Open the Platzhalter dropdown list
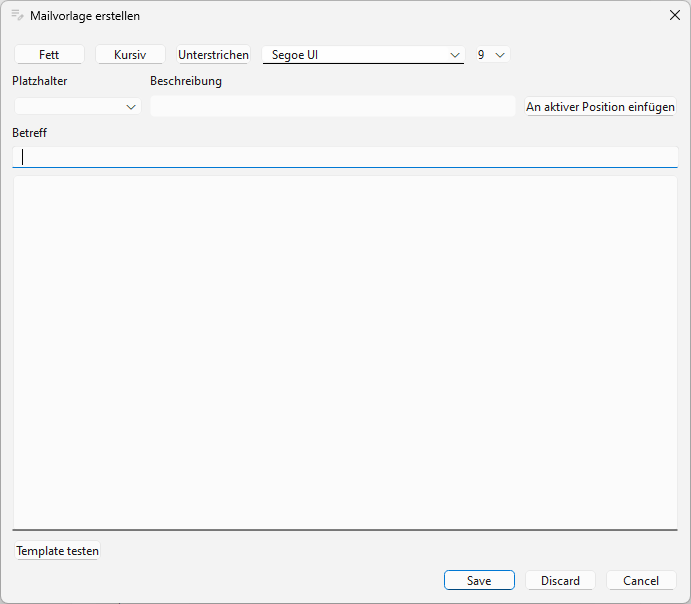 click(78, 106)
